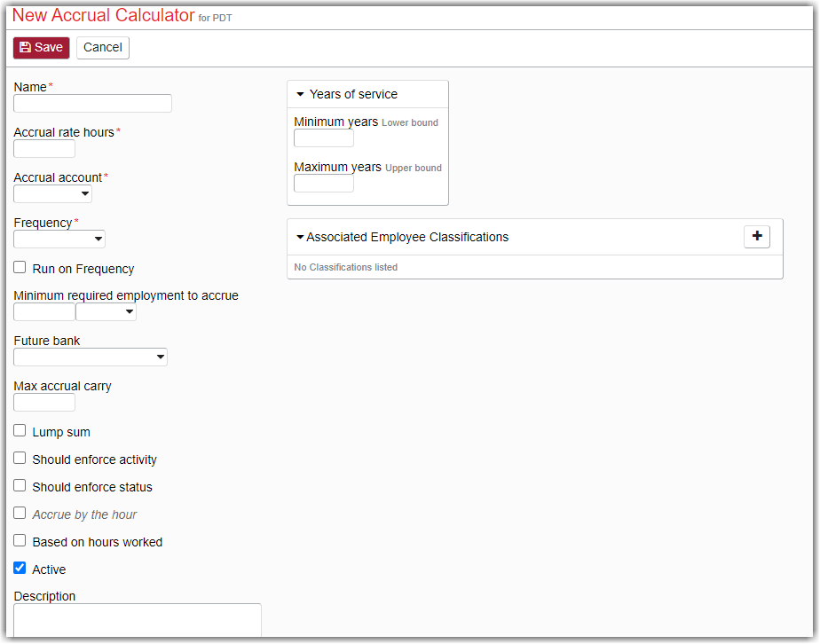Cancel the new accrual calculator

[x=103, y=48]
